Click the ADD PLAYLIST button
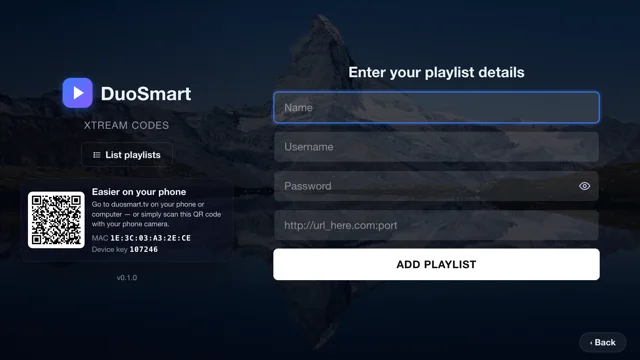Screen dimensions: 640x360 coord(436,264)
